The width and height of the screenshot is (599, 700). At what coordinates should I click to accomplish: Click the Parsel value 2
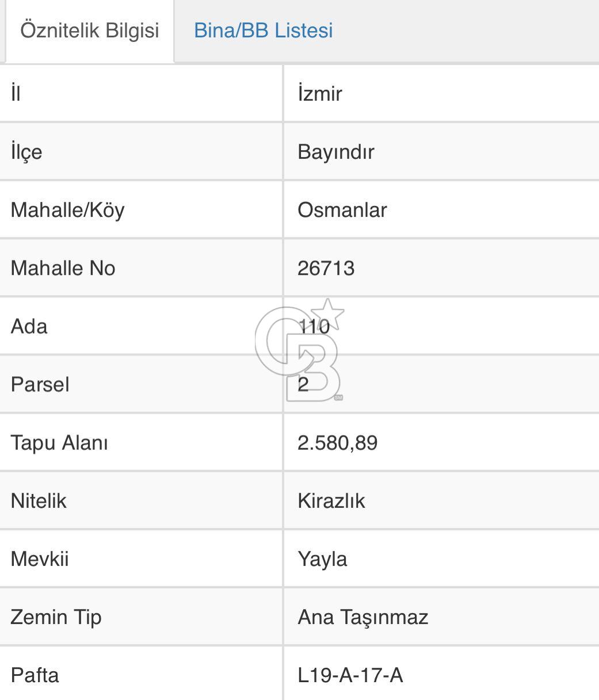pyautogui.click(x=302, y=384)
